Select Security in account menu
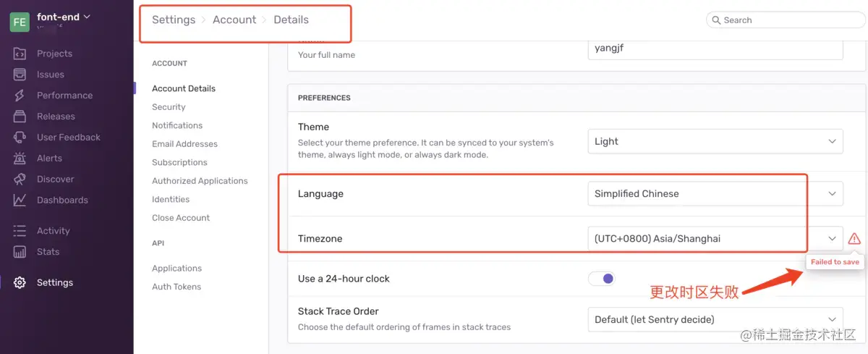 tap(169, 107)
